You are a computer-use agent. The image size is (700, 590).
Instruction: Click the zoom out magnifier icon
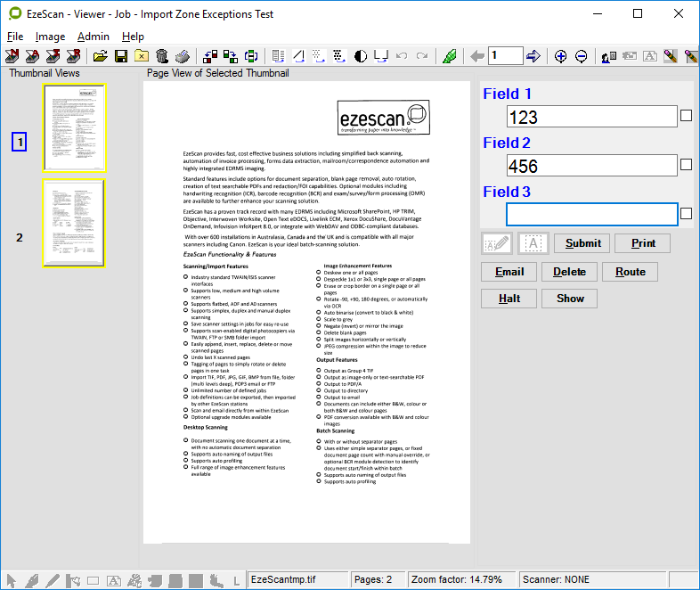pos(581,56)
